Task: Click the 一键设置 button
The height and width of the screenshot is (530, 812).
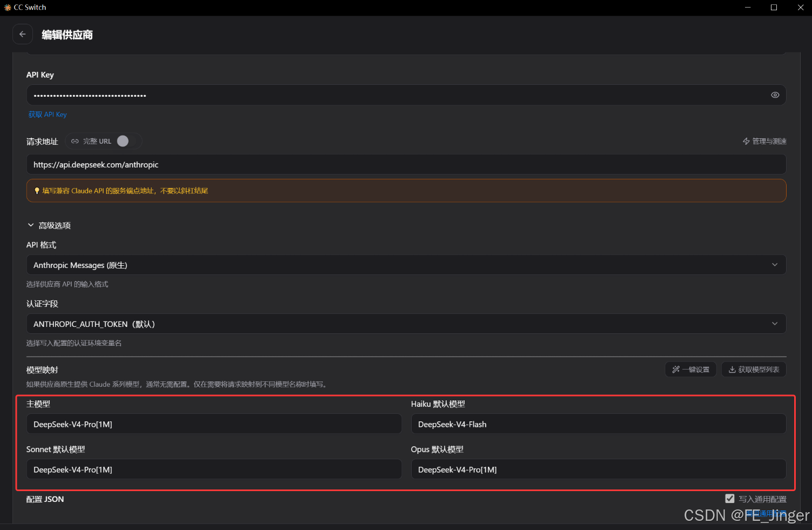Action: pyautogui.click(x=690, y=370)
